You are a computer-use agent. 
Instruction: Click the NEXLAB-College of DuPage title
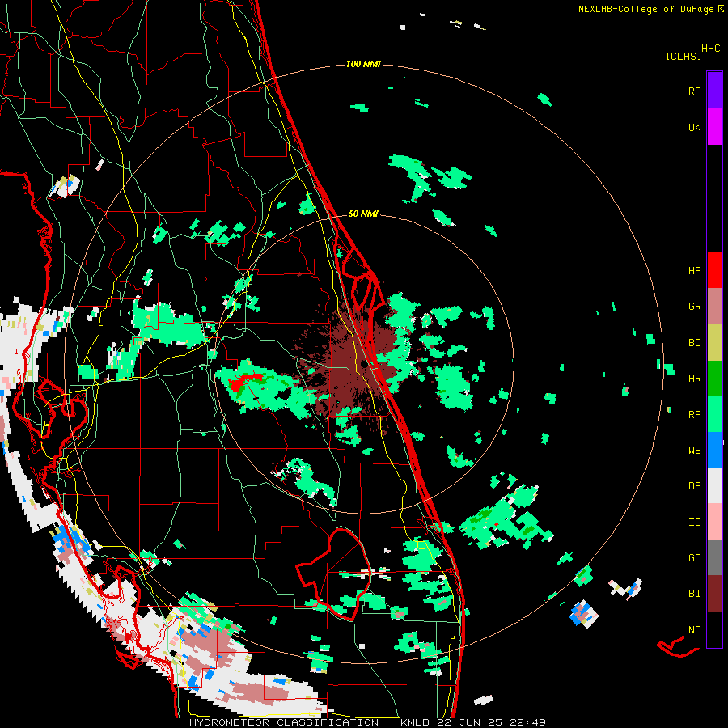point(650,9)
